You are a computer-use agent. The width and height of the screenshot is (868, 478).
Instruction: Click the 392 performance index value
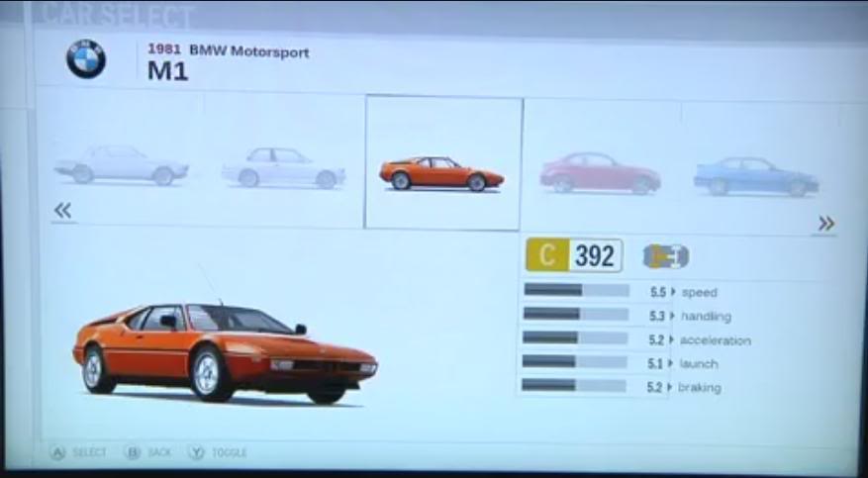pos(595,255)
